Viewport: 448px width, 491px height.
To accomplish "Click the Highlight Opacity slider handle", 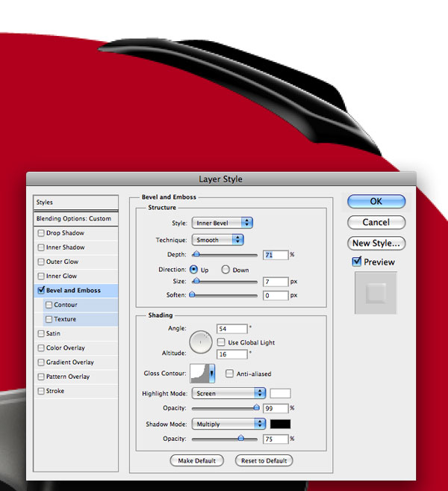I will [257, 407].
